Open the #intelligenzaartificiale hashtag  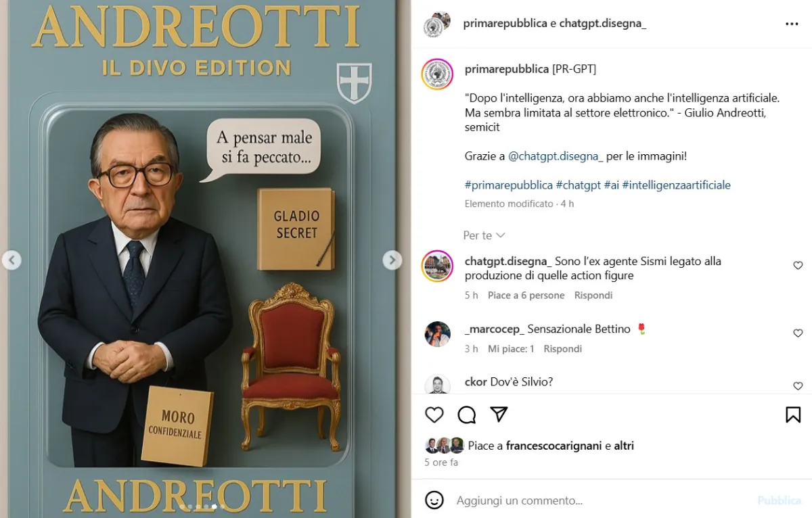pyautogui.click(x=677, y=185)
